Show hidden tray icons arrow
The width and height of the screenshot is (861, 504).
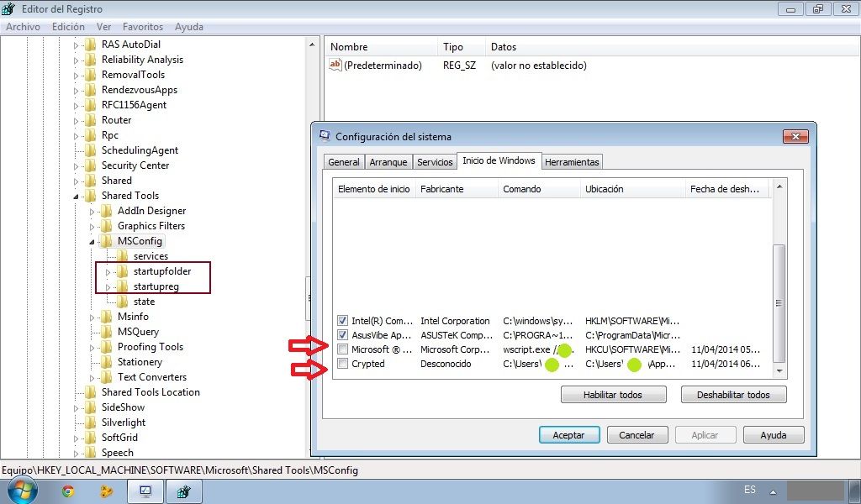click(774, 492)
